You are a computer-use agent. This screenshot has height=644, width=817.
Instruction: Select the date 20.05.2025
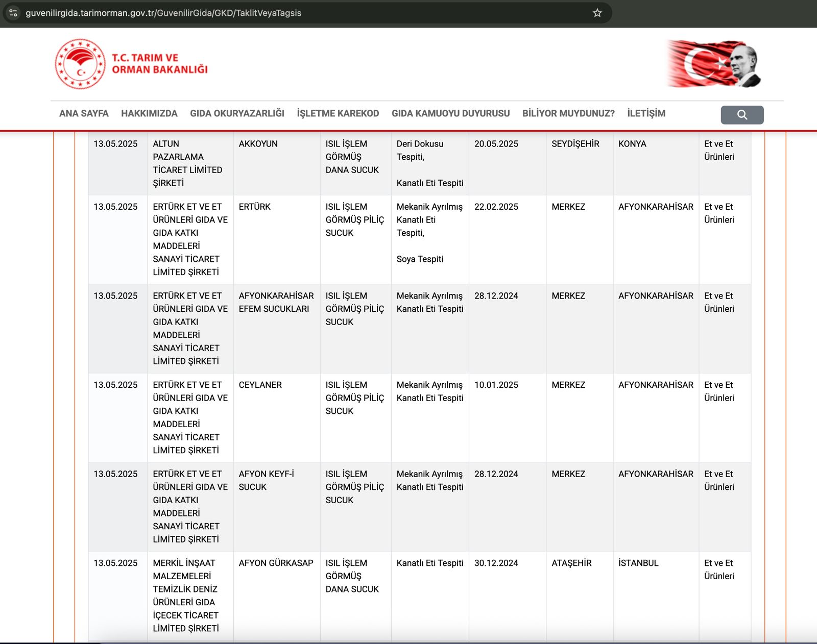pos(496,144)
